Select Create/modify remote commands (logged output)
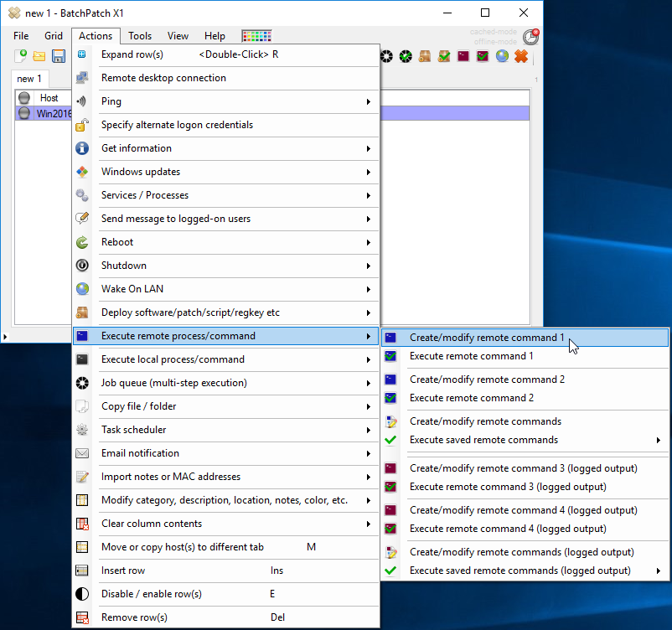 [525, 552]
